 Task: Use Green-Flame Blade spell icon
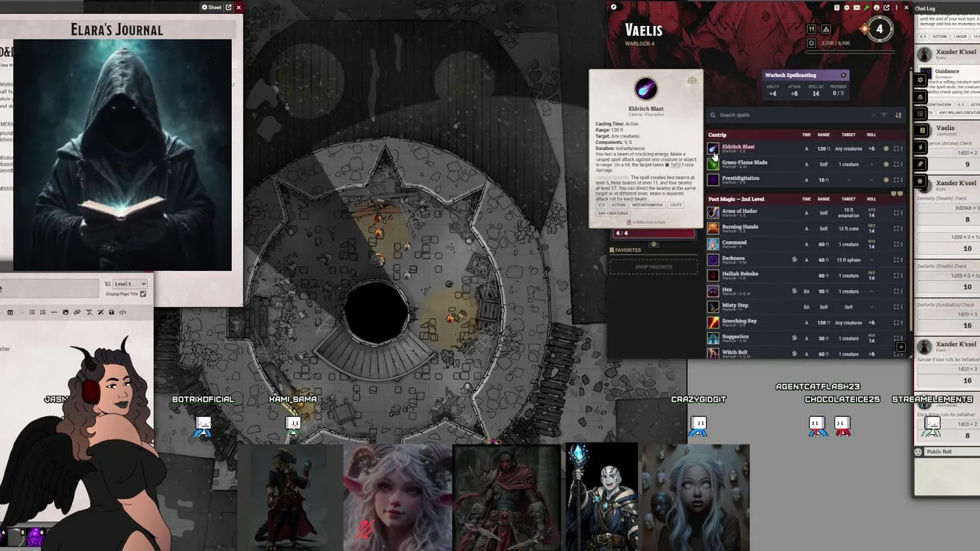pyautogui.click(x=713, y=164)
